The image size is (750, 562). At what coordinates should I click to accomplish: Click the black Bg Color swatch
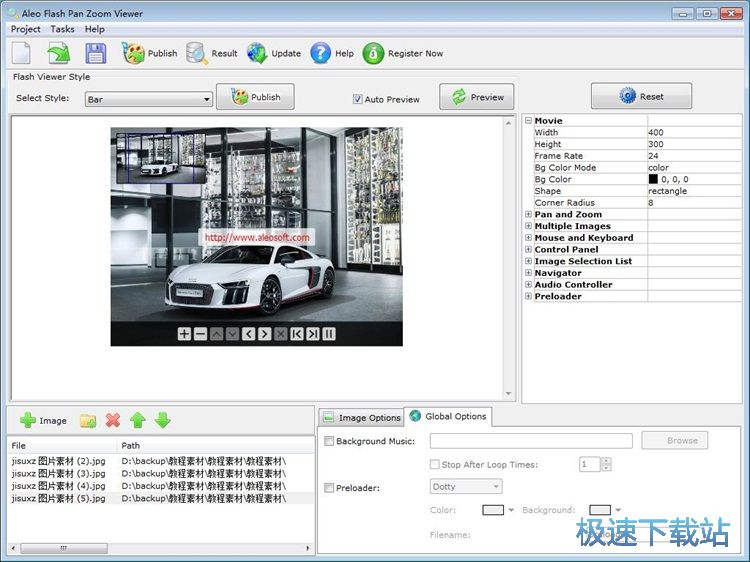click(x=653, y=179)
